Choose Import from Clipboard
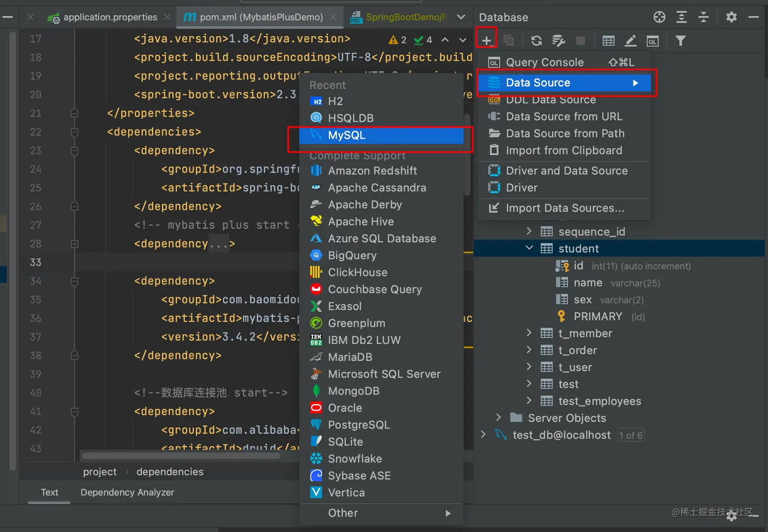This screenshot has height=532, width=768. pos(564,150)
